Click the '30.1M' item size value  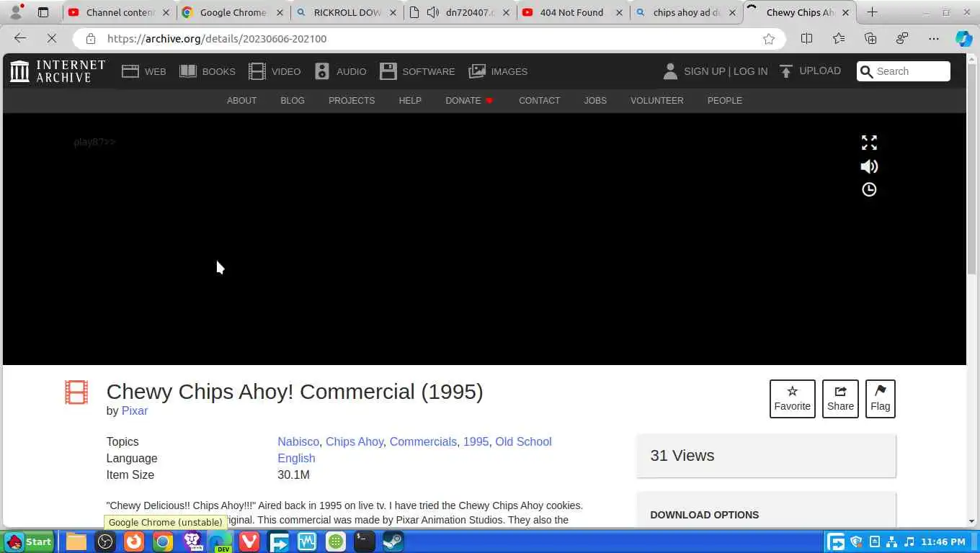click(293, 475)
